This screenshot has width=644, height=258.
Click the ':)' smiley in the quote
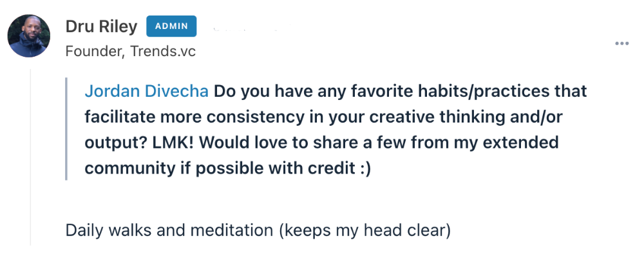(363, 168)
